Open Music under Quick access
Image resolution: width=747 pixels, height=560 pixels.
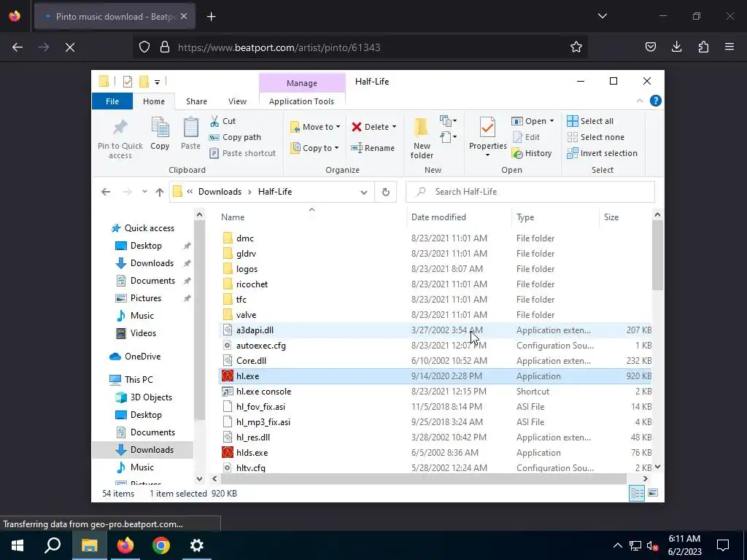tap(142, 315)
